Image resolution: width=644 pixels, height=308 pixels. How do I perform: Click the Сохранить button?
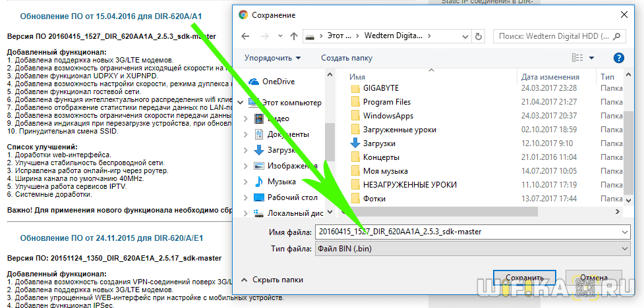[x=525, y=278]
